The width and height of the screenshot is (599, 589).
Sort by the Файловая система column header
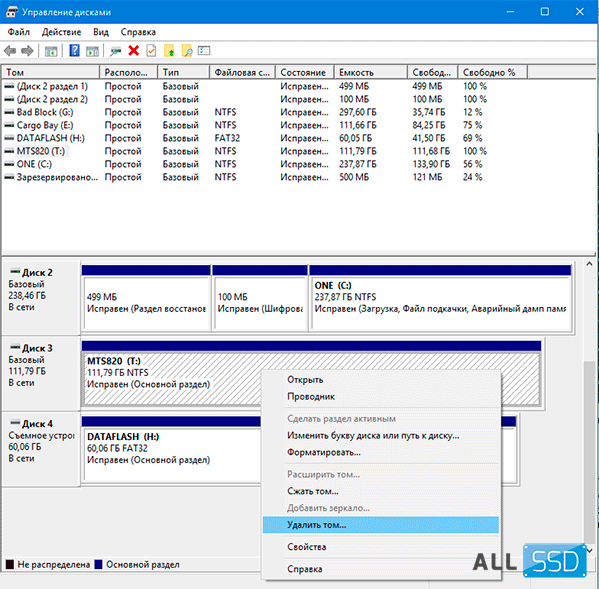click(x=242, y=72)
